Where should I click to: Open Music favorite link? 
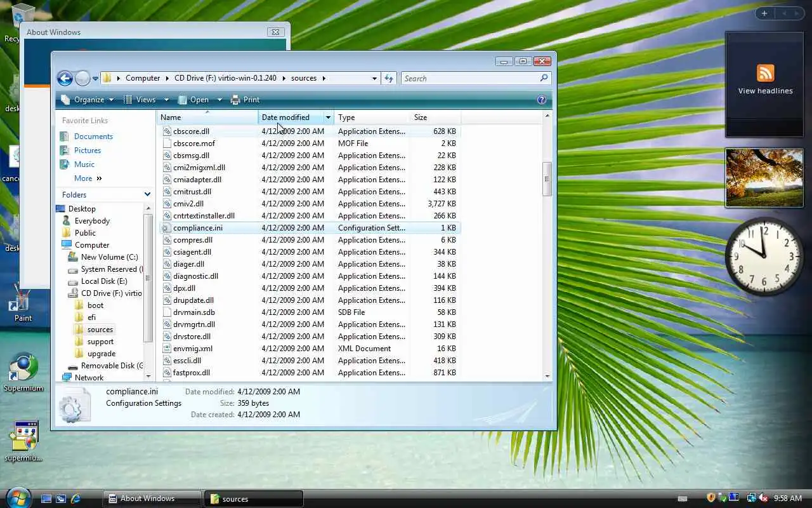[84, 164]
